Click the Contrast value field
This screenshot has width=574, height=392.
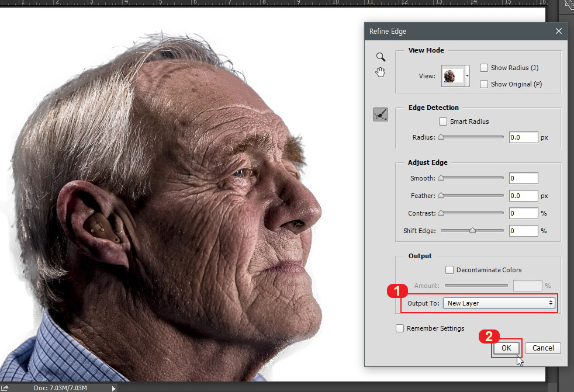click(524, 213)
